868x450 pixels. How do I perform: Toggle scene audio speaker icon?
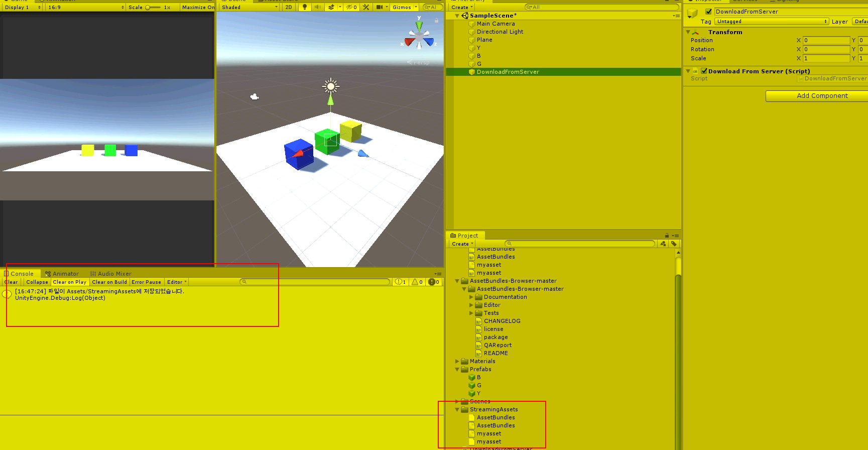[317, 7]
